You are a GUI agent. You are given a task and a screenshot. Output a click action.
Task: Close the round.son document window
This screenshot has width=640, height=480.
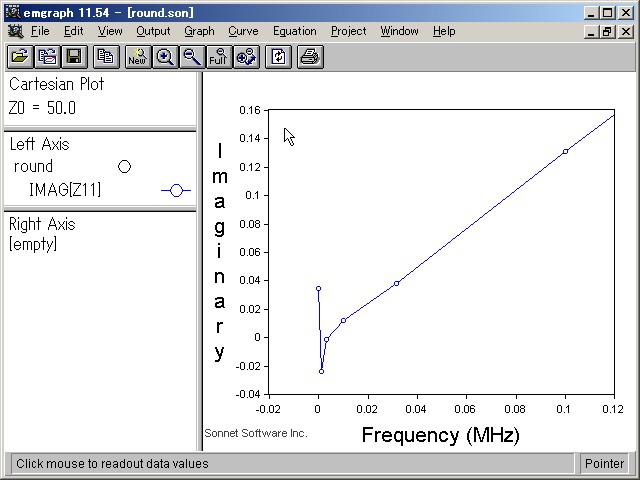(x=626, y=31)
